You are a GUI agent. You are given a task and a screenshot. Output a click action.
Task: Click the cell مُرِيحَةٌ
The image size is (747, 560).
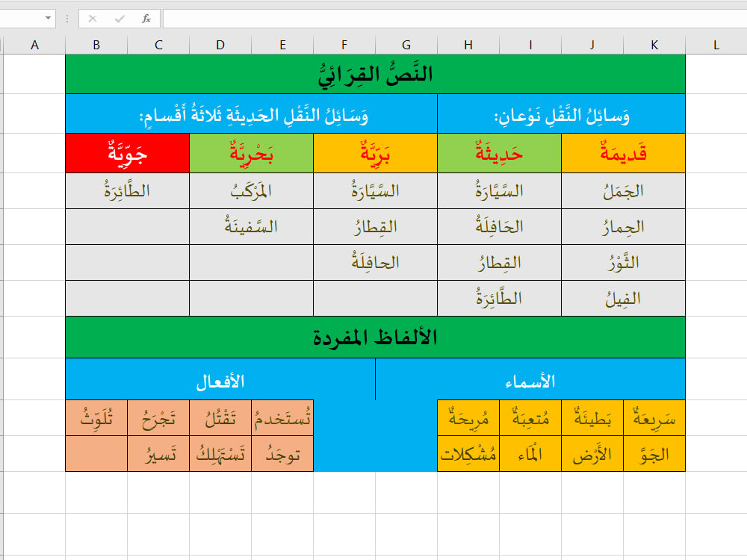(x=468, y=417)
